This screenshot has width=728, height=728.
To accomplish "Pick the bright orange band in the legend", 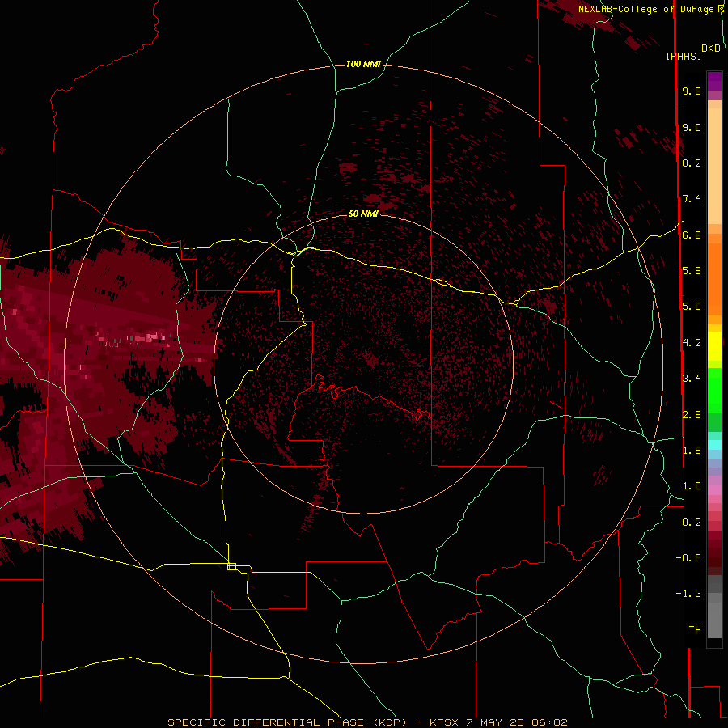I will (x=714, y=280).
